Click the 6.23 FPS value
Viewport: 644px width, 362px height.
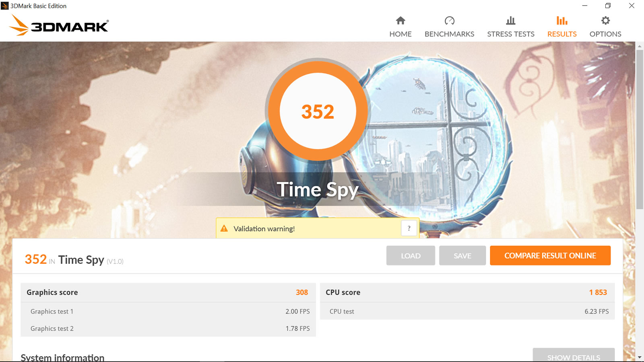(x=597, y=311)
